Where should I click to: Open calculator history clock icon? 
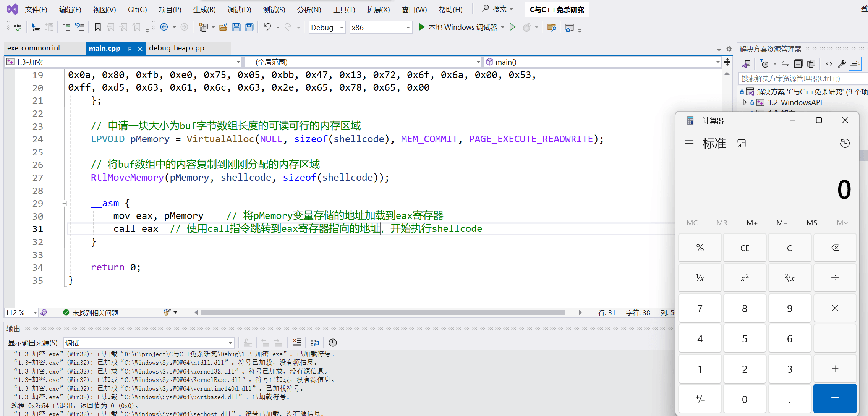(x=845, y=143)
